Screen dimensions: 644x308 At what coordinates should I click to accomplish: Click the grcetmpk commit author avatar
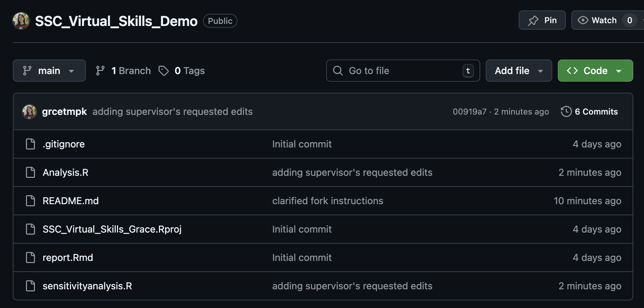pyautogui.click(x=29, y=112)
